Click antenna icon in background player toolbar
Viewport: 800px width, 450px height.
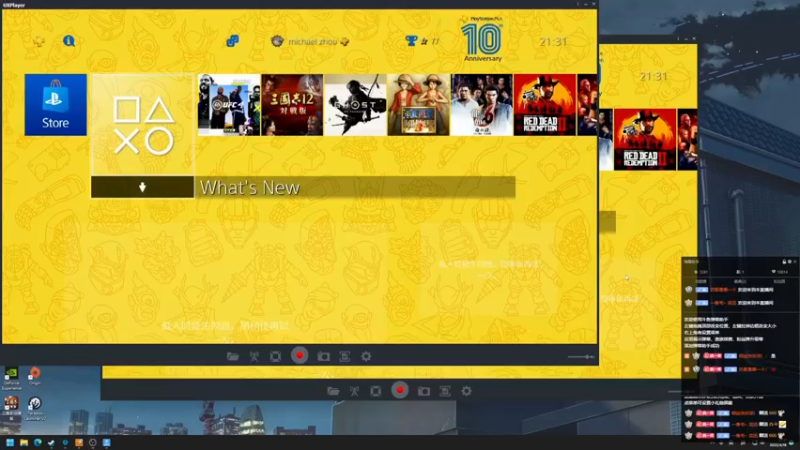(x=355, y=391)
